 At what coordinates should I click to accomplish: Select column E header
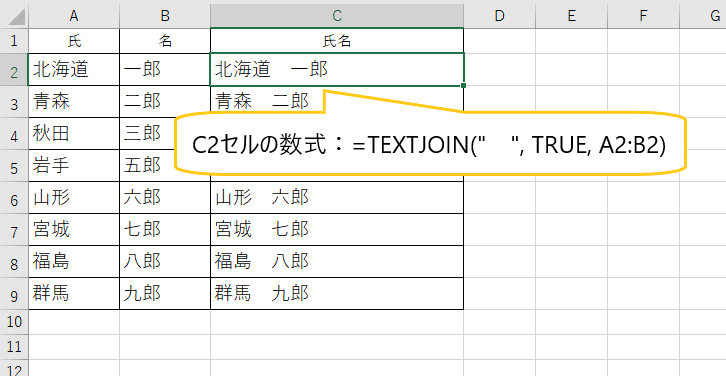click(x=572, y=16)
